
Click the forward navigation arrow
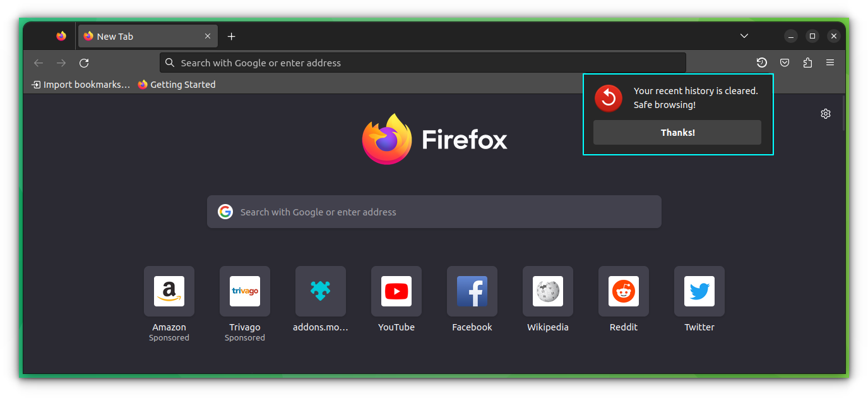[x=61, y=63]
